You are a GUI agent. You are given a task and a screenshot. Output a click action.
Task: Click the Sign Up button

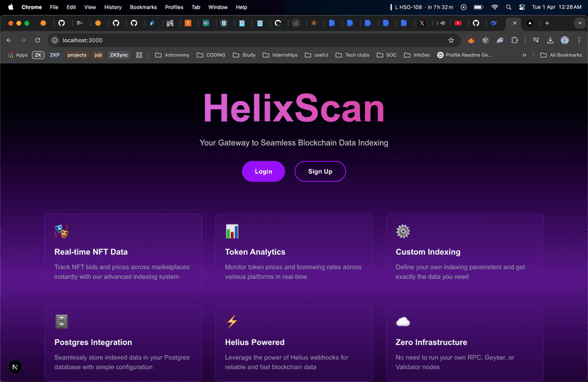(x=320, y=171)
